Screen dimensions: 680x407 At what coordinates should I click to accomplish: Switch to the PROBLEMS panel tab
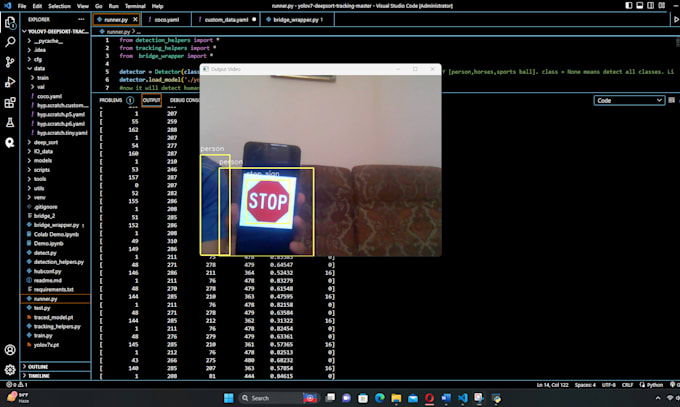click(x=111, y=100)
